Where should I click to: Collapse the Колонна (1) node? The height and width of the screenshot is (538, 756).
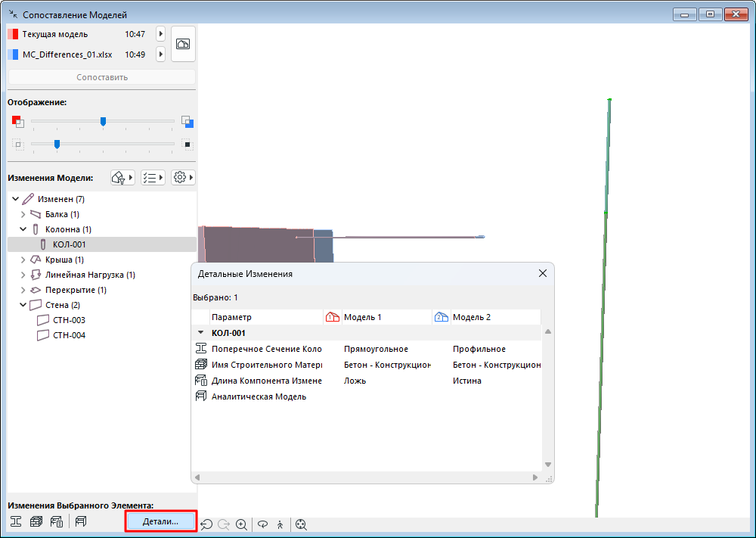(x=23, y=229)
